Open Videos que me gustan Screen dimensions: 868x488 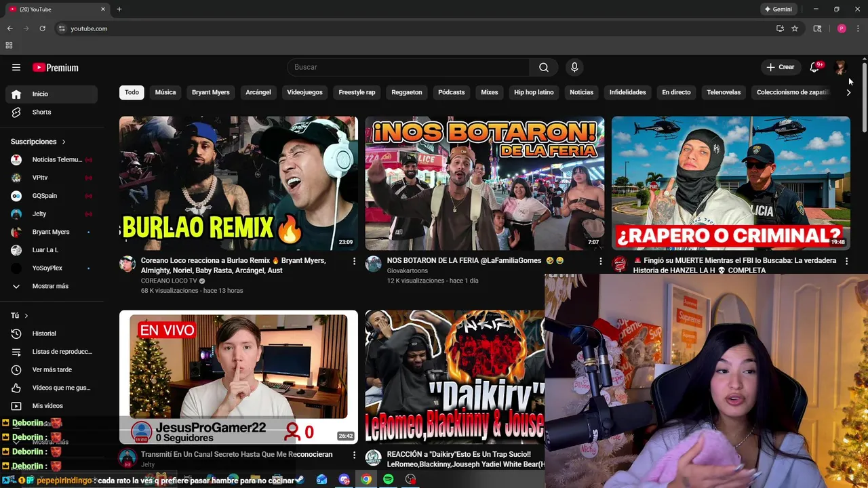click(x=52, y=388)
